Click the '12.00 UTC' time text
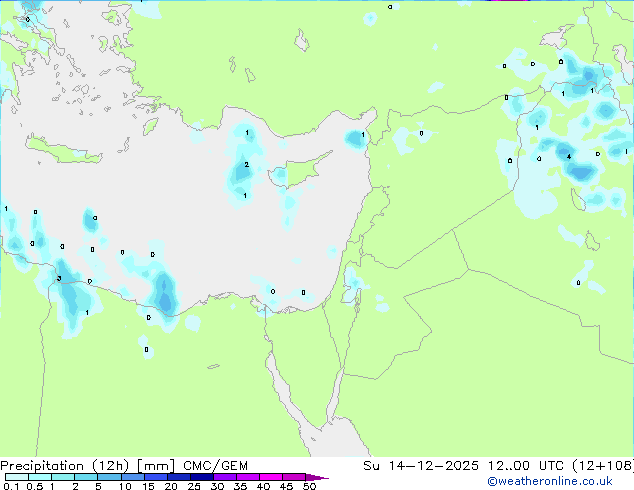The height and width of the screenshot is (490, 634). coord(526,466)
